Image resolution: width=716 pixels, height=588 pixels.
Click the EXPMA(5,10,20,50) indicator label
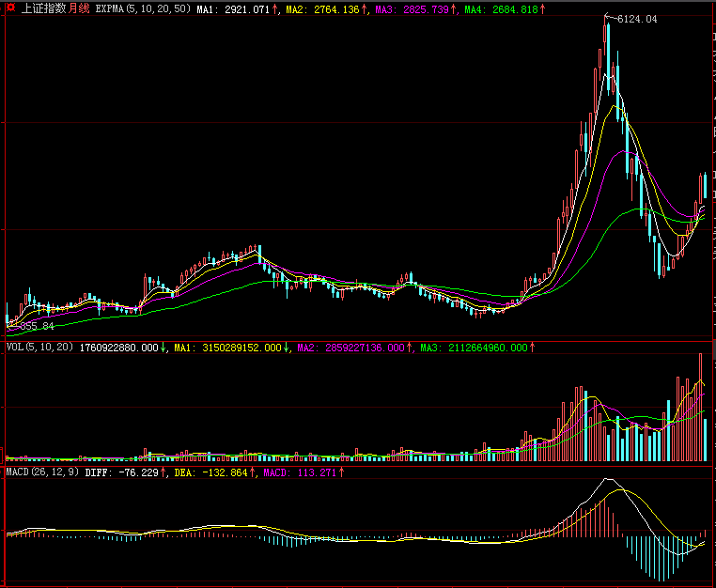(x=144, y=9)
